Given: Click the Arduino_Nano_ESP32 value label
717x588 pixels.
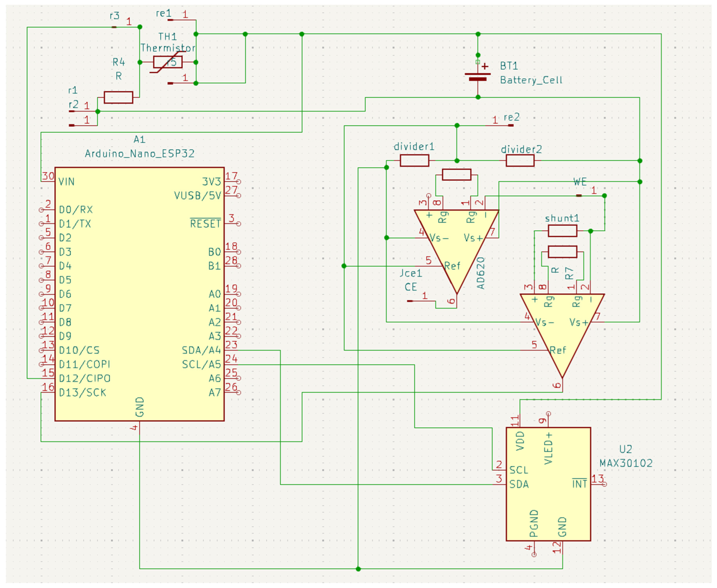Looking at the screenshot, I should point(140,154).
